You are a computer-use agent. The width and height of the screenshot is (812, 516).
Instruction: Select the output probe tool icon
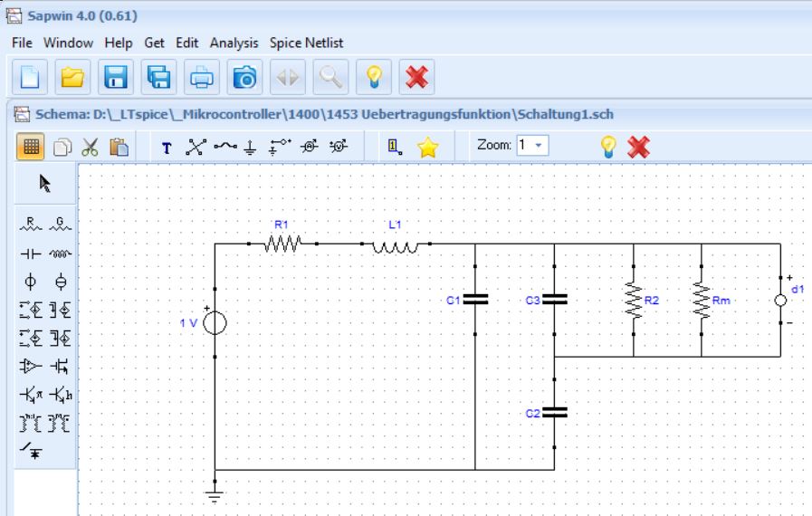click(280, 148)
